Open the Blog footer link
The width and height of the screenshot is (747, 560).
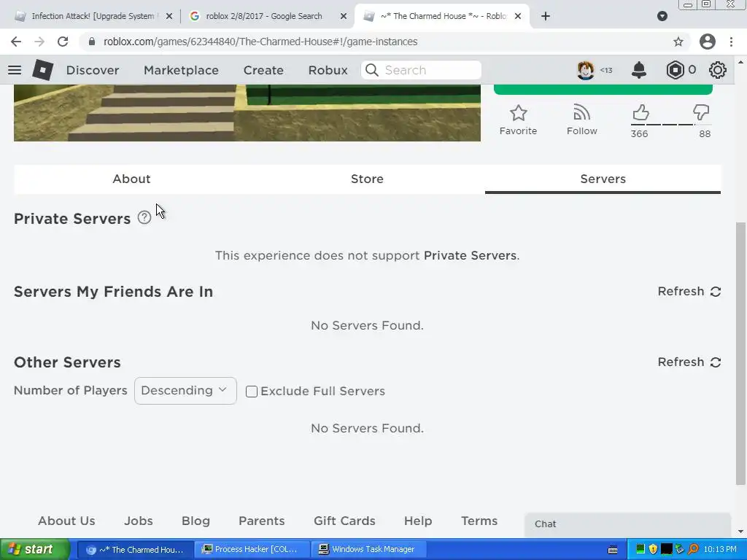tap(196, 521)
